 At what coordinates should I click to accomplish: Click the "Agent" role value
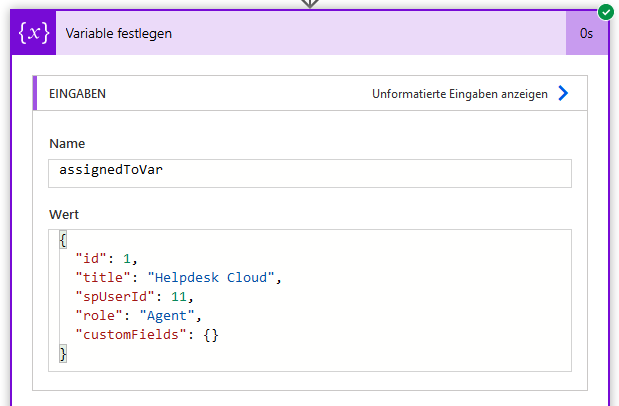[167, 316]
